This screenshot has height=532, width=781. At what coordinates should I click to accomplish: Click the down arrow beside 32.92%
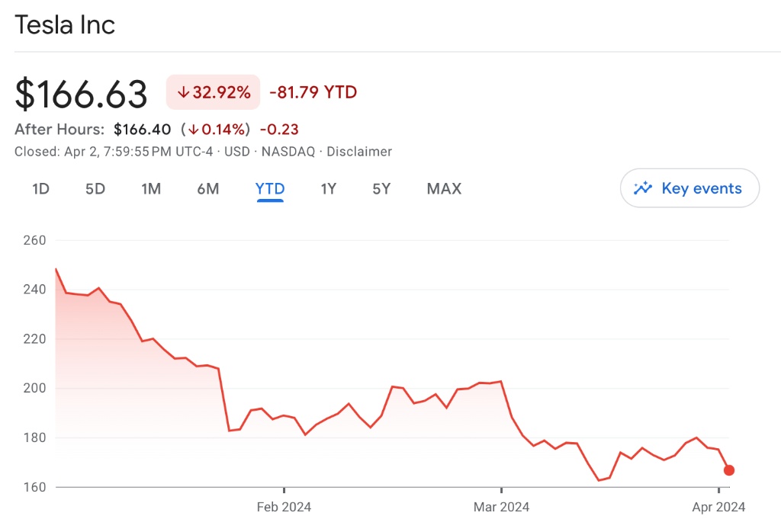click(183, 93)
